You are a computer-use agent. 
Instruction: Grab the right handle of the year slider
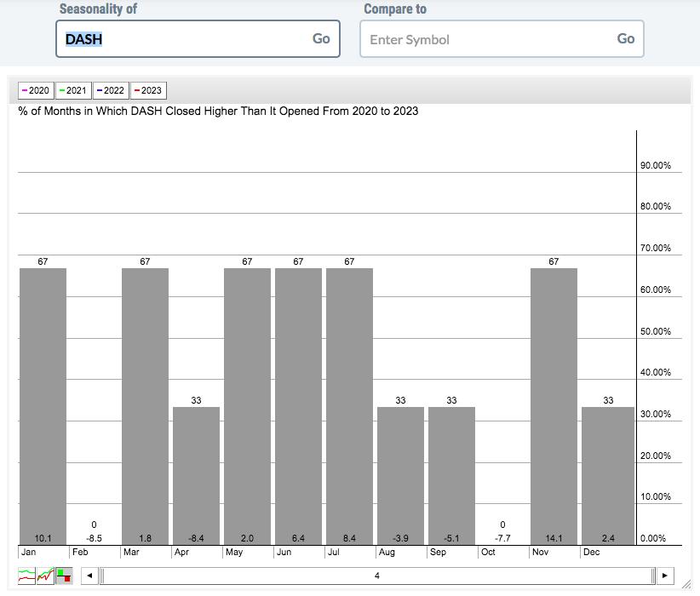(x=653, y=576)
